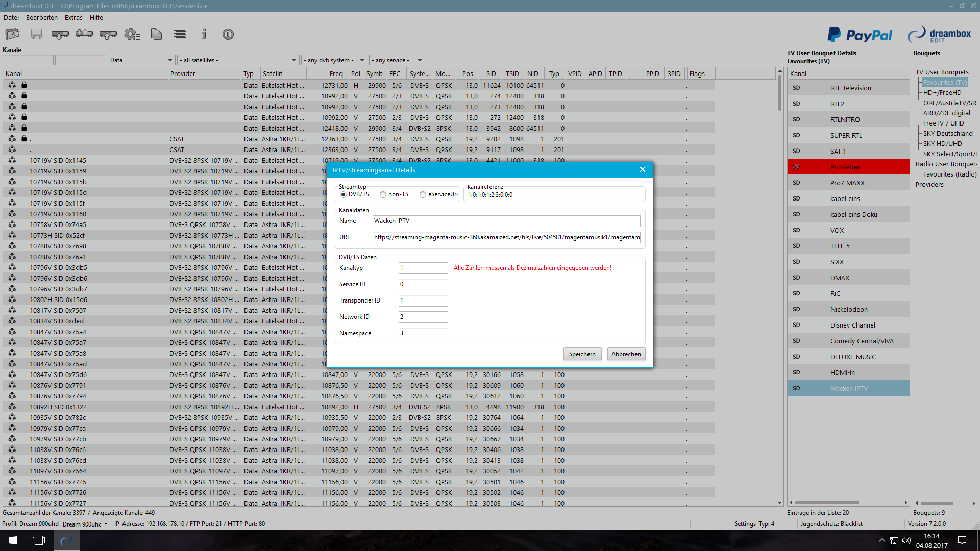The height and width of the screenshot is (551, 980).
Task: Select the non-TS stream type
Action: [x=383, y=194]
